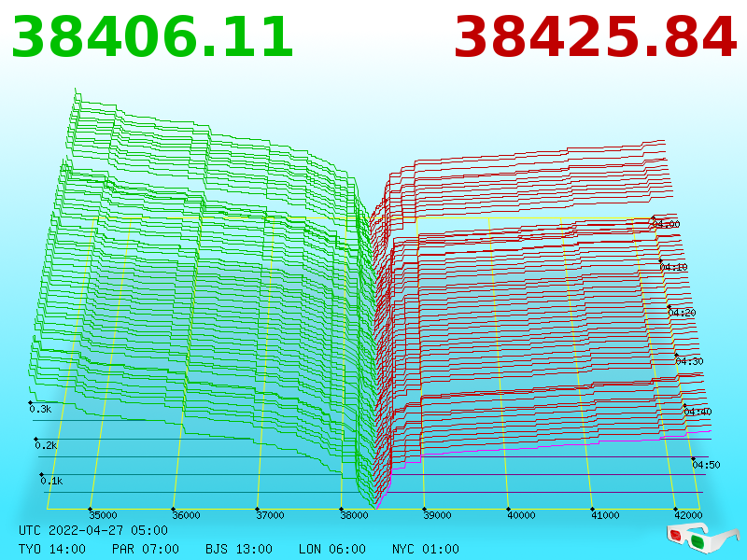Click the 37000 price axis label
This screenshot has height=560, width=747.
[x=270, y=515]
